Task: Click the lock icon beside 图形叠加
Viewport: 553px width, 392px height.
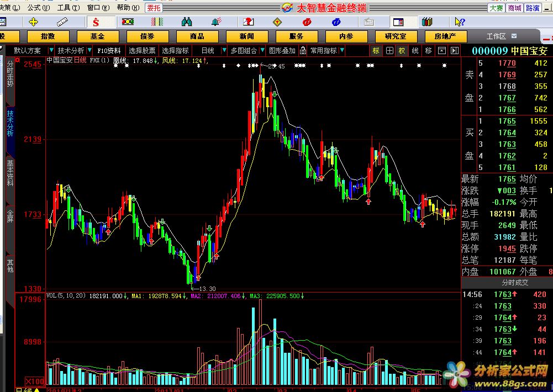Action: [x=303, y=51]
